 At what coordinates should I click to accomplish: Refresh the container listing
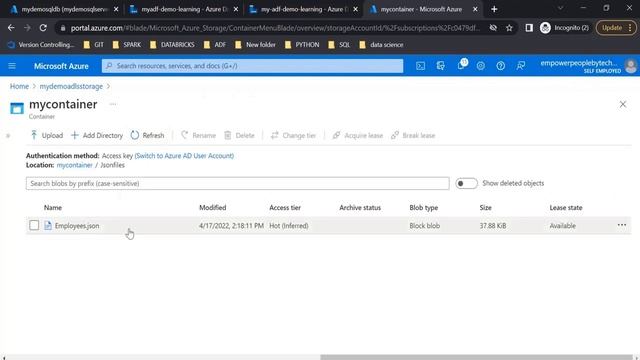147,135
